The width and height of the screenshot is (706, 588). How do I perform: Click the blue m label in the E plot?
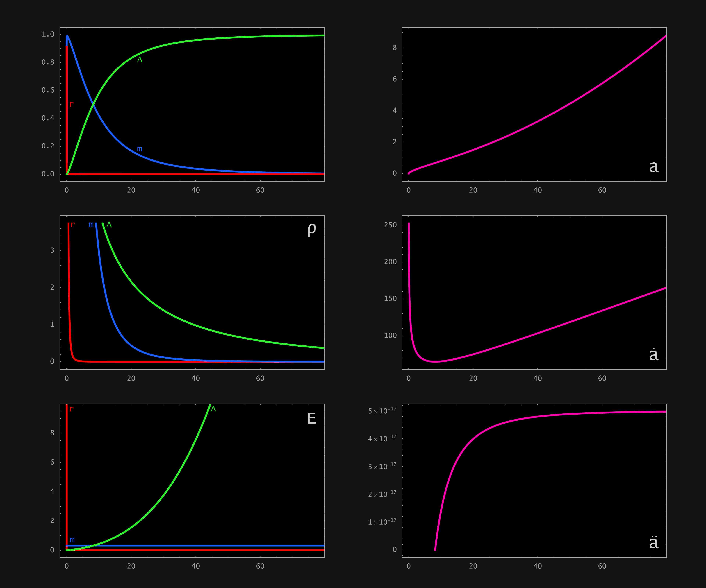point(72,540)
